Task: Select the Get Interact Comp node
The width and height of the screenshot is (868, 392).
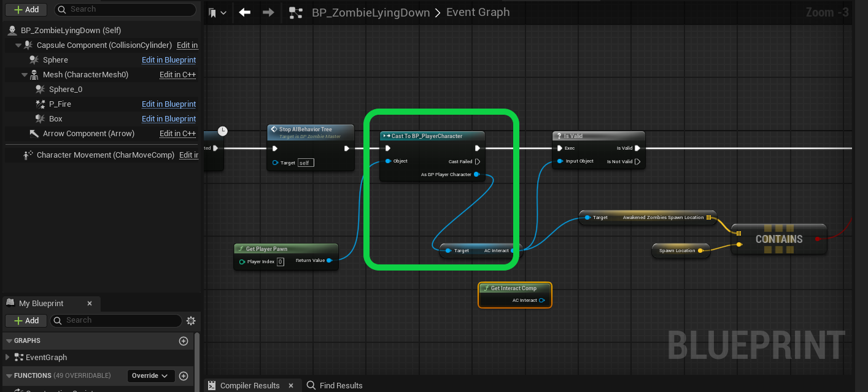Action: pyautogui.click(x=514, y=288)
